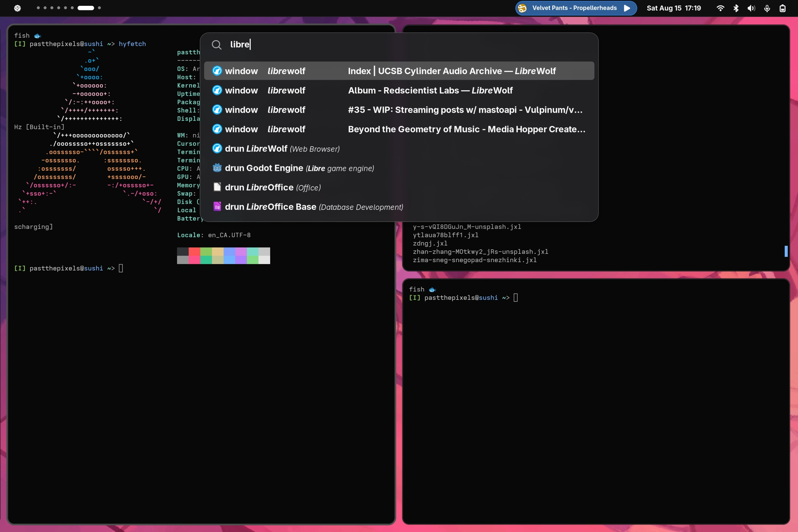Image resolution: width=798 pixels, height=532 pixels.
Task: Click zima-sneg-snegopad-snezhinki.jxl file name
Action: click(x=475, y=260)
